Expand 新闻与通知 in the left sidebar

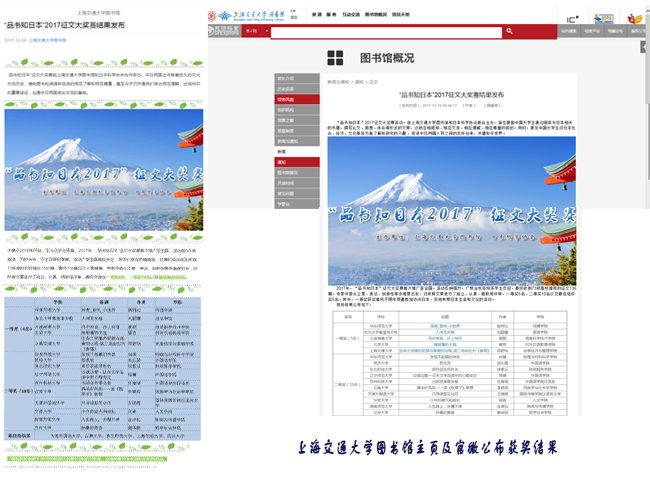pyautogui.click(x=297, y=141)
